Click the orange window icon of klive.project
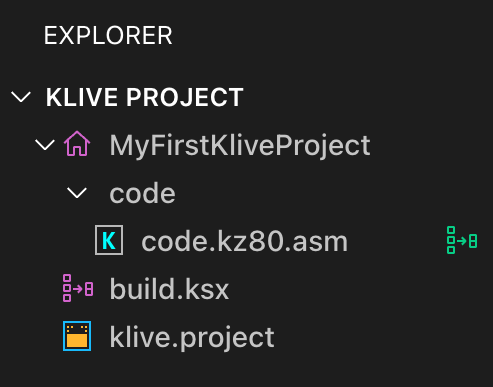This screenshot has width=493, height=387. 77,336
